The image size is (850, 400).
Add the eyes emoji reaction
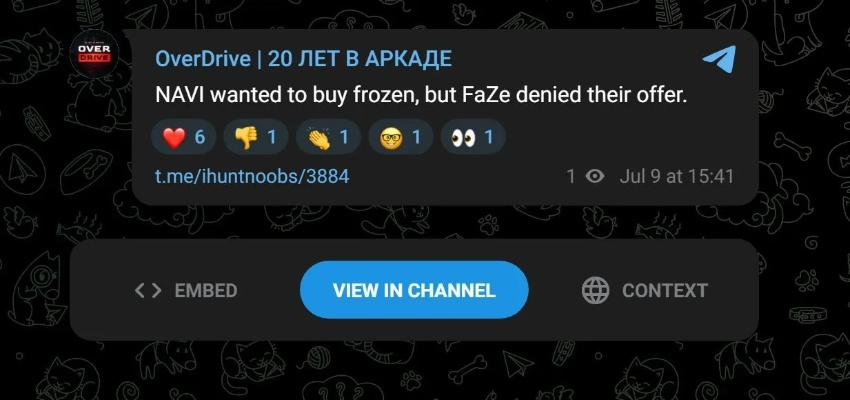pyautogui.click(x=473, y=137)
